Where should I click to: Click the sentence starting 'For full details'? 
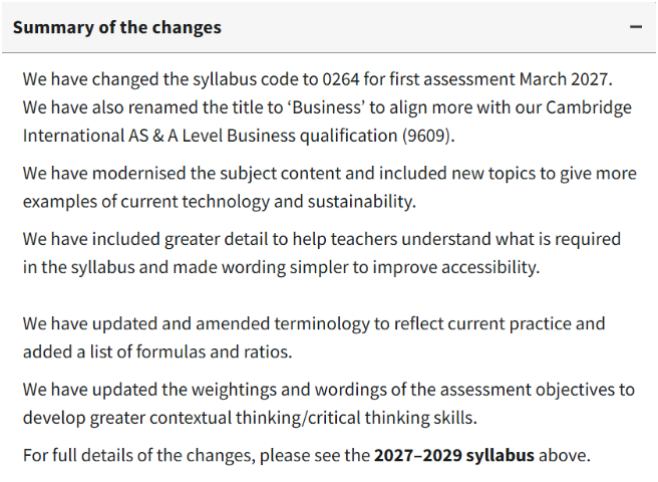click(x=306, y=456)
